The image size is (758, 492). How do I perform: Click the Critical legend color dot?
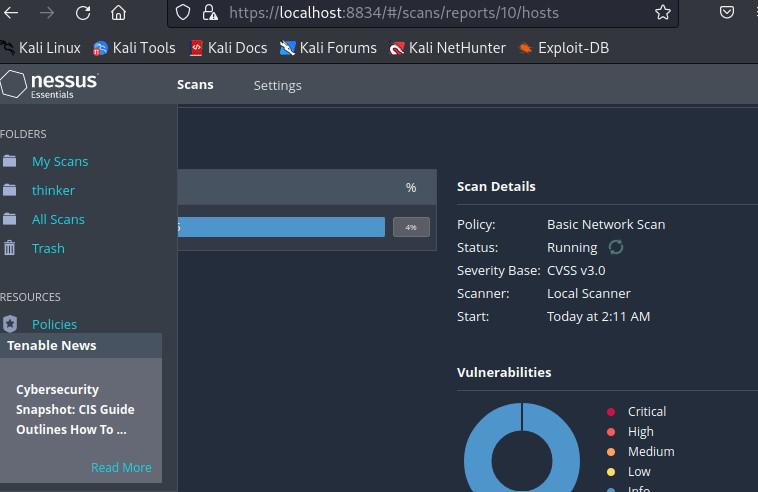(611, 412)
